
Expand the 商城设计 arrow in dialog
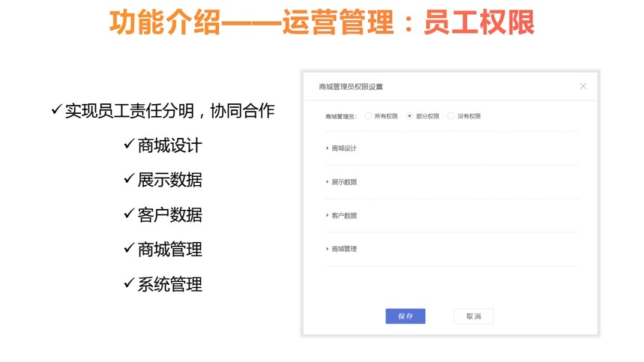pyautogui.click(x=328, y=148)
